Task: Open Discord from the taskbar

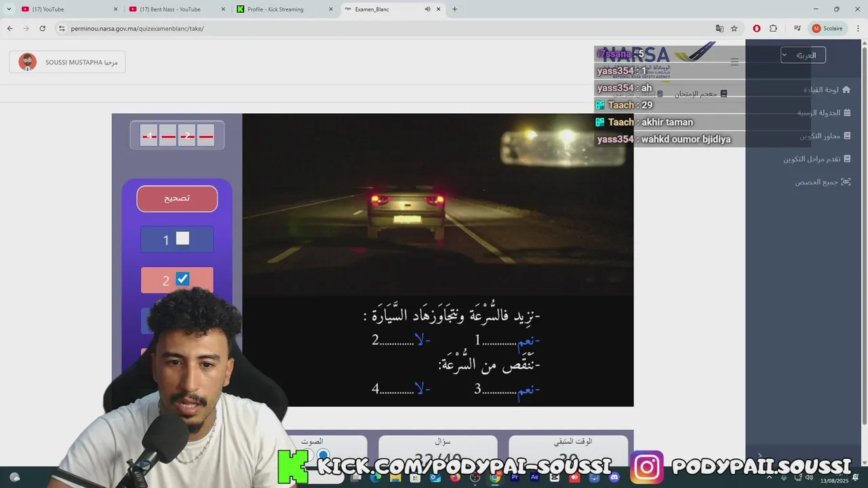Action: tap(614, 477)
